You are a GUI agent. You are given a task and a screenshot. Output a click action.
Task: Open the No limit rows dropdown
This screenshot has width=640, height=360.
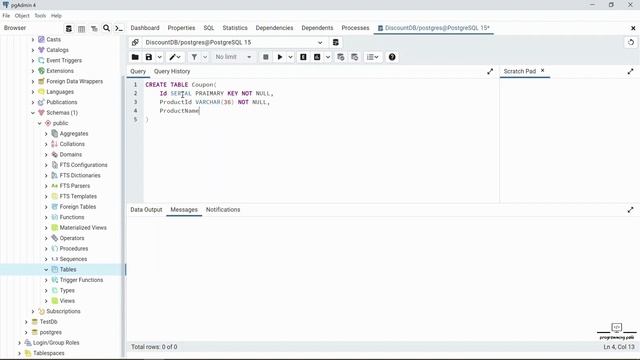click(233, 57)
